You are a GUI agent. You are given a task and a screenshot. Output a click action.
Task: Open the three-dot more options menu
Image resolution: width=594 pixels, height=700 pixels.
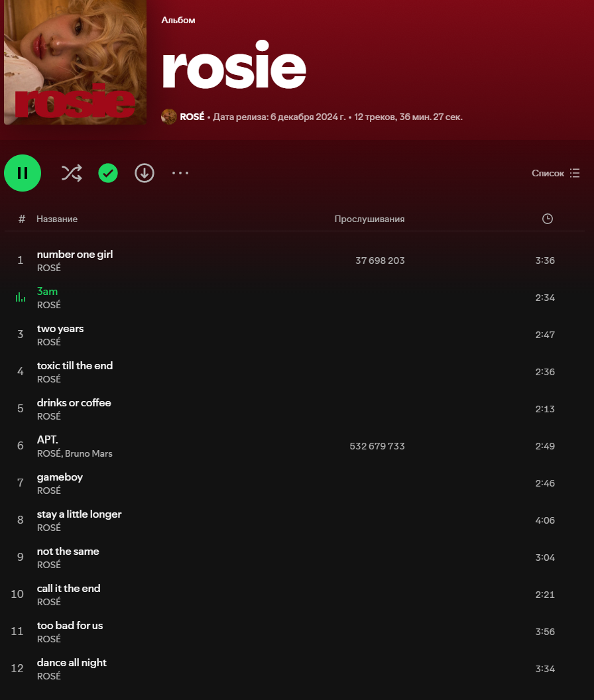pos(180,173)
